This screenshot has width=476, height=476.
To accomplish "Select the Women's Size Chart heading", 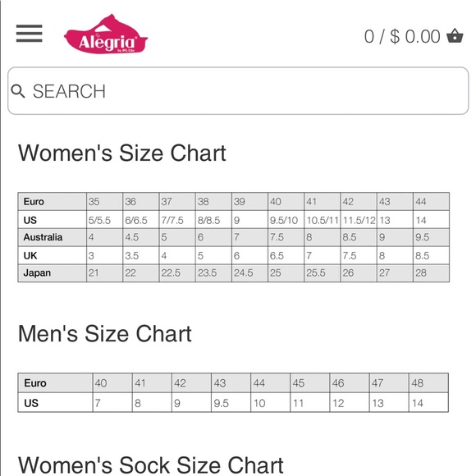I will [122, 153].
